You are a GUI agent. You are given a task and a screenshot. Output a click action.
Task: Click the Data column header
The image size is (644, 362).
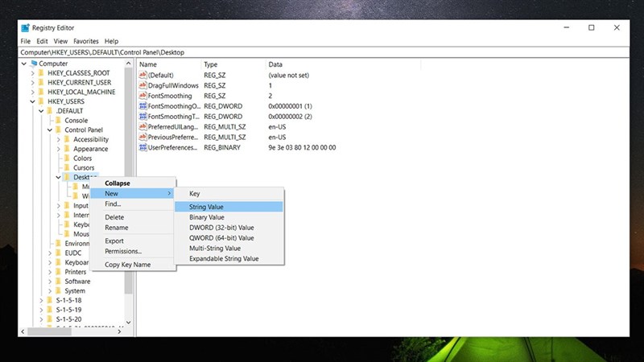pos(344,64)
